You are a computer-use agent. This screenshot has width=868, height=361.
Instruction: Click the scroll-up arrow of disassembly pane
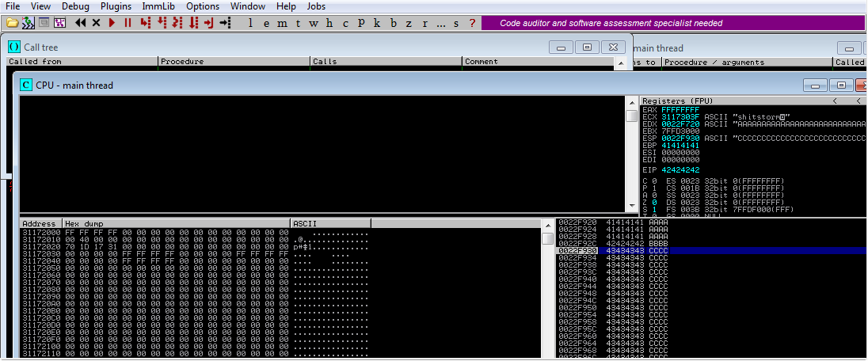click(x=631, y=102)
